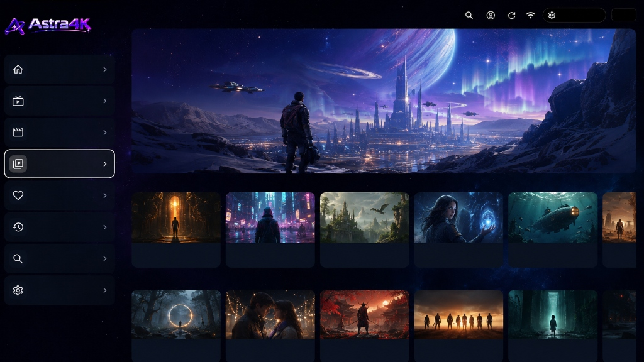Expand the Favorites heart row chevron
The image size is (644, 362).
point(105,195)
